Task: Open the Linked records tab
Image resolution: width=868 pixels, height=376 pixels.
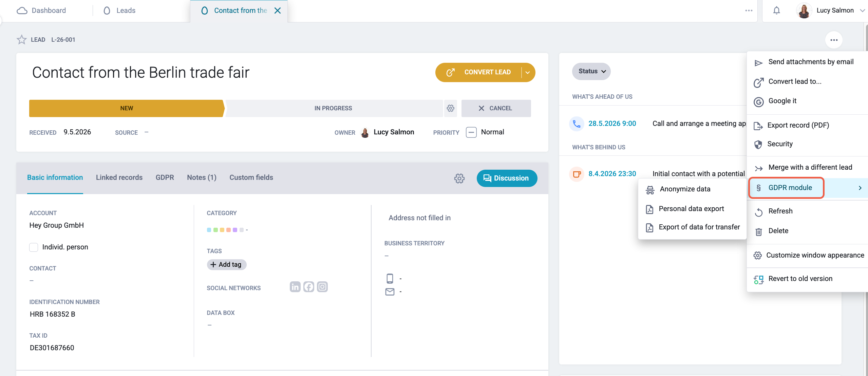Action: [119, 177]
